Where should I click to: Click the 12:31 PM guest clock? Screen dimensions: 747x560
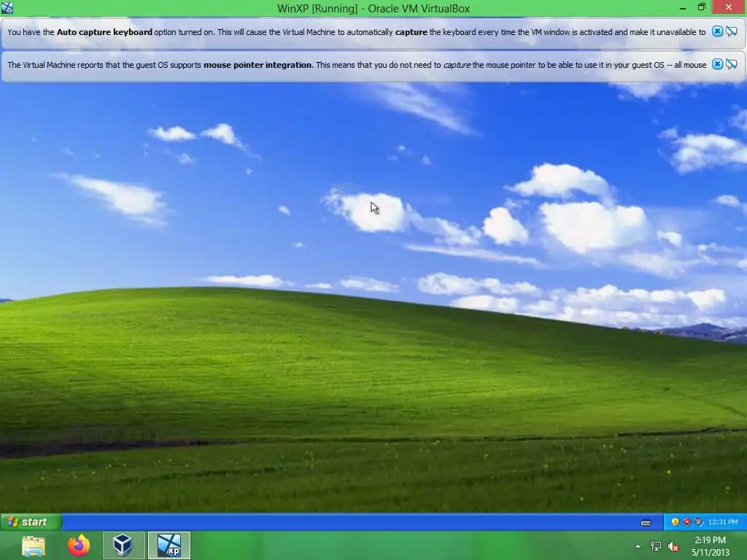pyautogui.click(x=723, y=522)
